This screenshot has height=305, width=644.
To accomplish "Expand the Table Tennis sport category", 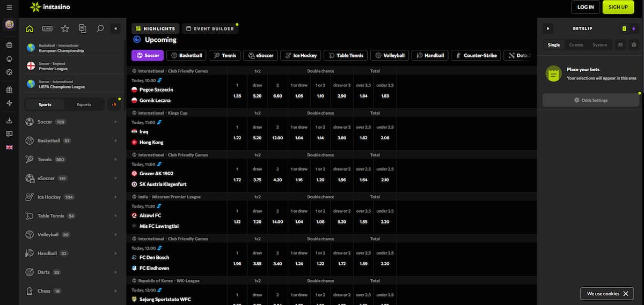I will tap(71, 216).
